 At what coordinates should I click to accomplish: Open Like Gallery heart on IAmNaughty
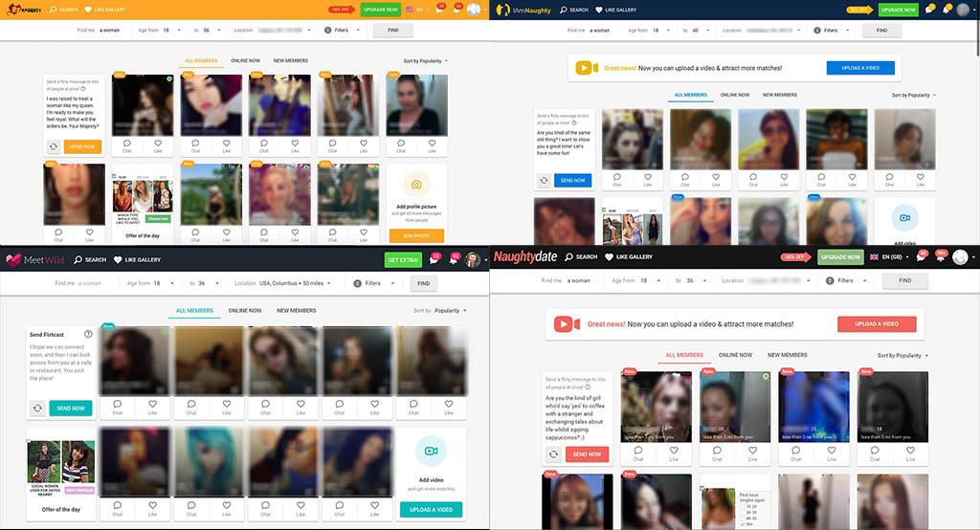599,10
